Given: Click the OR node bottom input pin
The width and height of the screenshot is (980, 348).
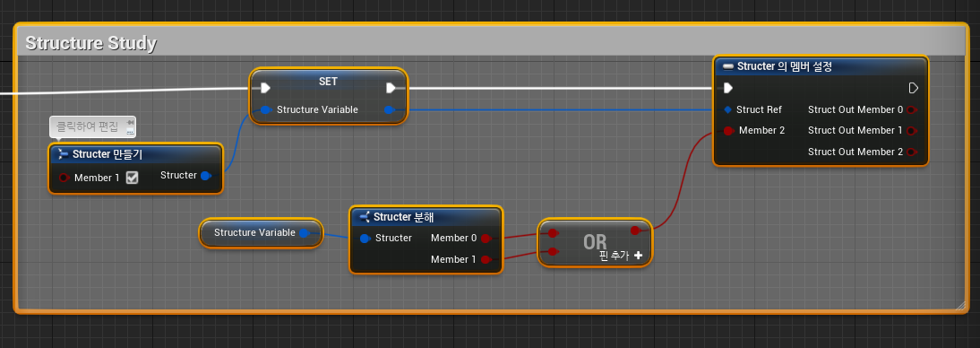Looking at the screenshot, I should [x=553, y=252].
